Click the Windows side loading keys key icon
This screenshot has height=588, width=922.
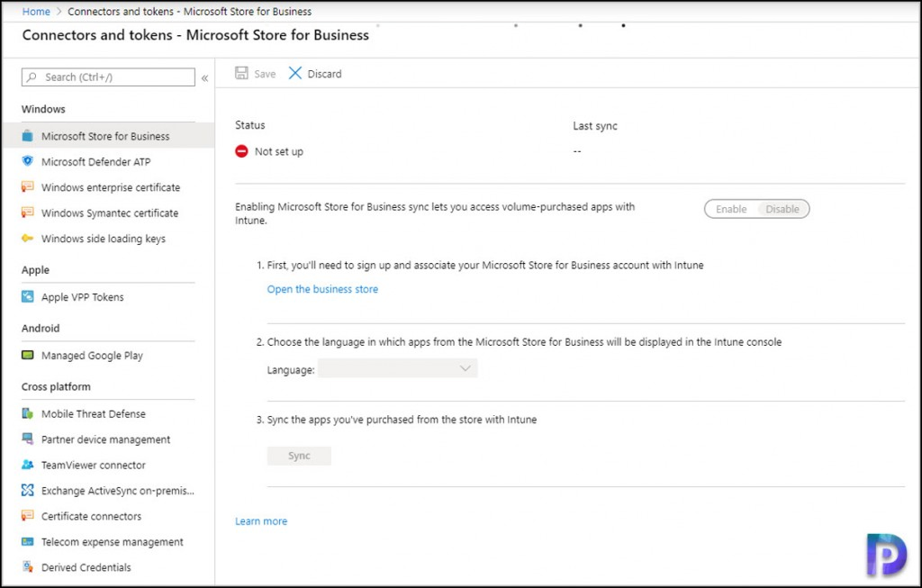(28, 238)
